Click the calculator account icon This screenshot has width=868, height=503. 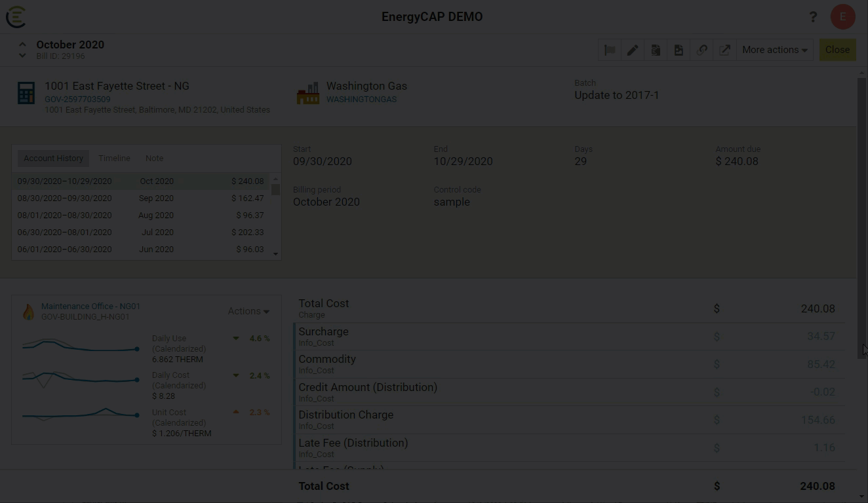tap(26, 93)
